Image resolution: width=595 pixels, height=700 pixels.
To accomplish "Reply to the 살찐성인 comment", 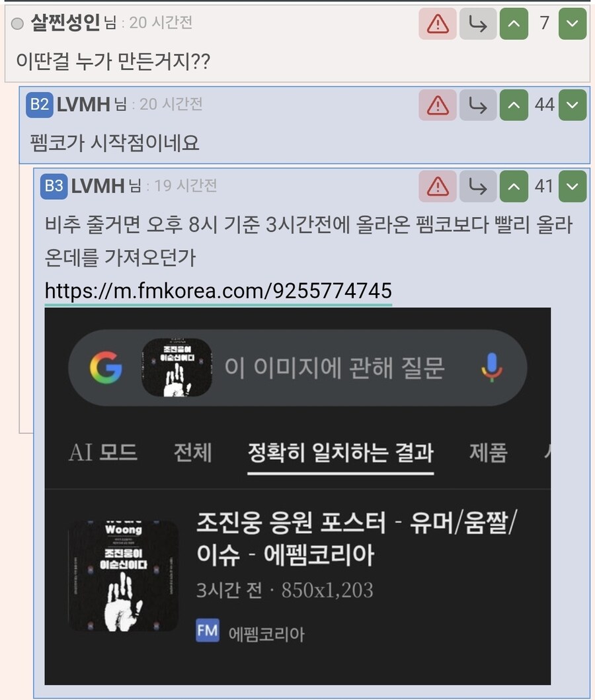I will (478, 23).
